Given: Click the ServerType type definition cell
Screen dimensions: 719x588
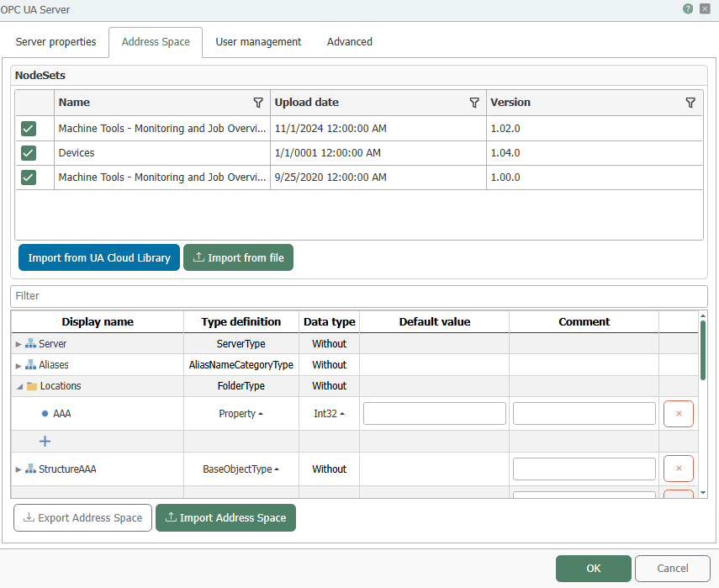Looking at the screenshot, I should pos(241,343).
